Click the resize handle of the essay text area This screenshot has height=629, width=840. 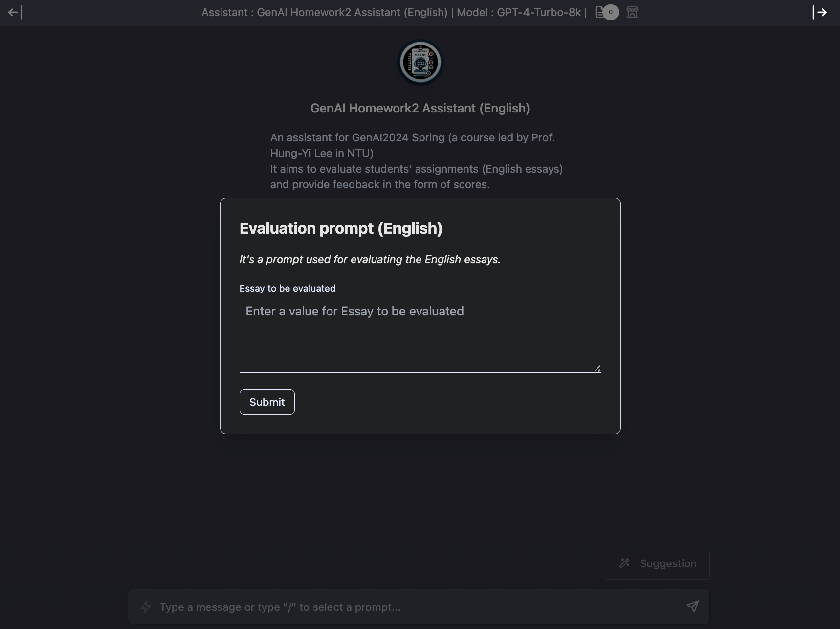[597, 368]
